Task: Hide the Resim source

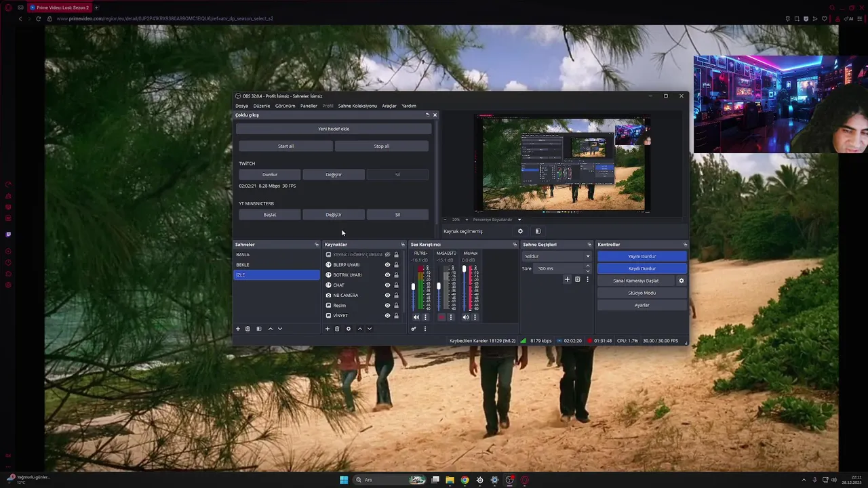Action: tap(387, 306)
